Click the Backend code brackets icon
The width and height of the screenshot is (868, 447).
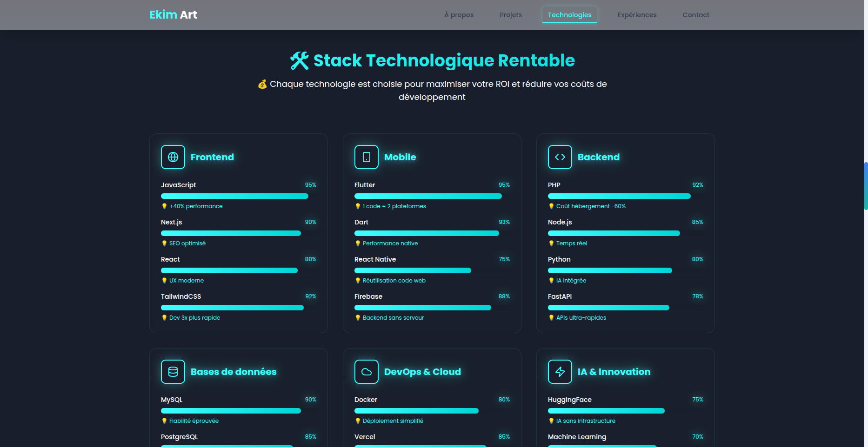(x=560, y=157)
